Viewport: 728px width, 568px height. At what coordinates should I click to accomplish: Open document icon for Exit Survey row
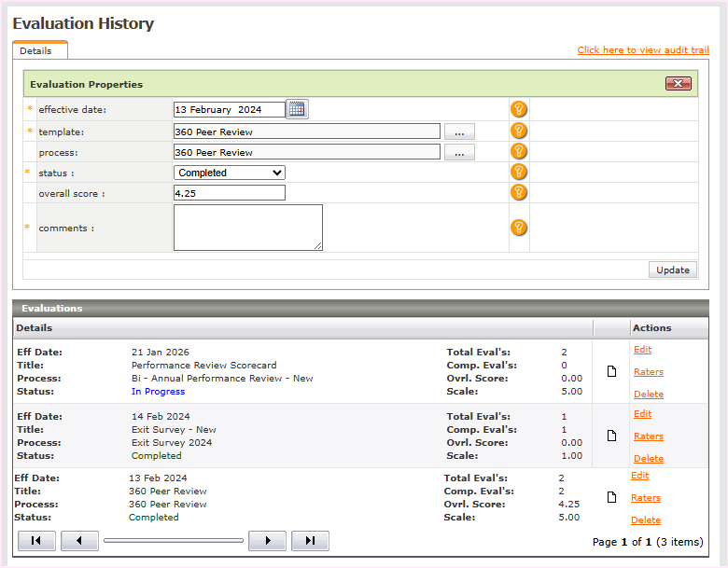(611, 436)
